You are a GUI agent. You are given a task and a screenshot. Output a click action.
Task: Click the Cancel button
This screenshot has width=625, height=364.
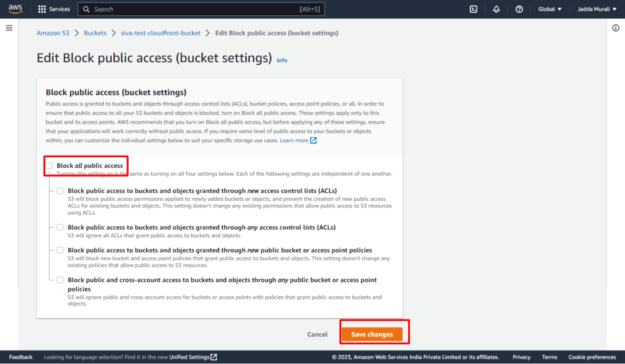tap(317, 334)
